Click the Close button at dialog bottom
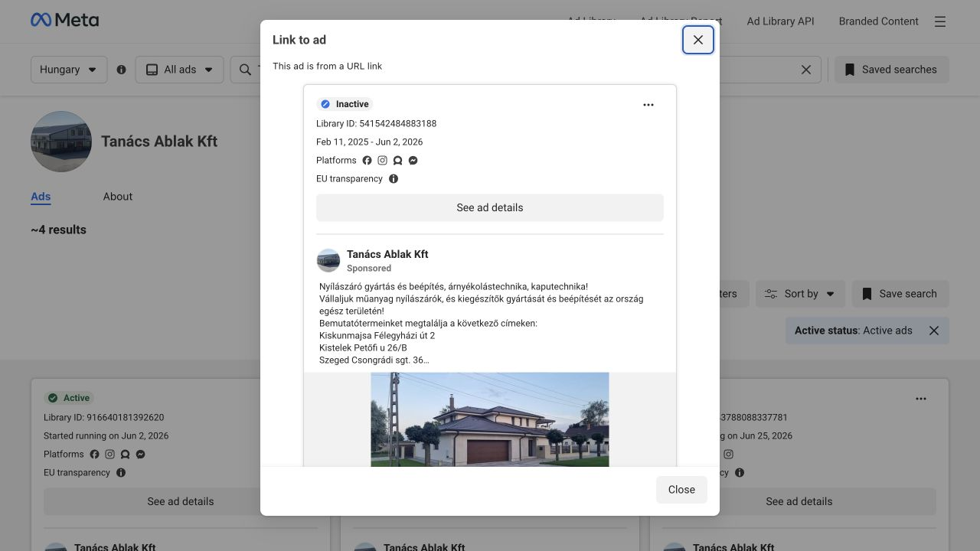The width and height of the screenshot is (980, 551). 681,490
